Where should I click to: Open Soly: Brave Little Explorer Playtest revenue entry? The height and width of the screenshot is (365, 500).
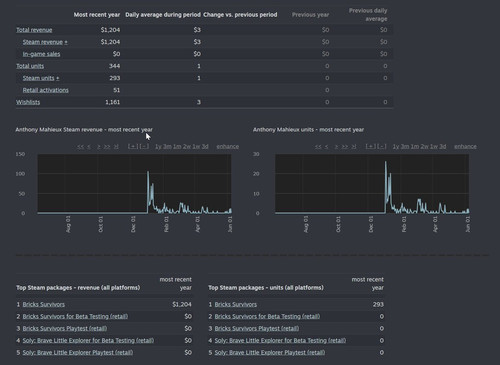pyautogui.click(x=78, y=352)
